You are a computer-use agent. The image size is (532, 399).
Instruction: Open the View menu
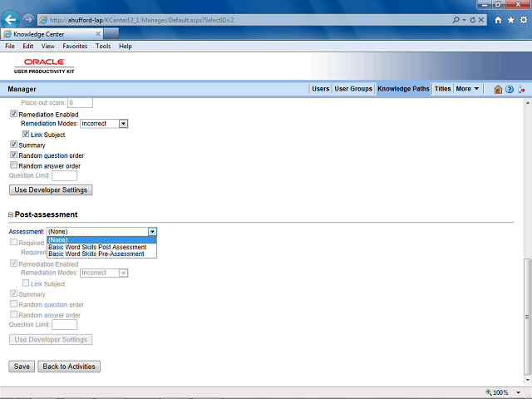[48, 47]
